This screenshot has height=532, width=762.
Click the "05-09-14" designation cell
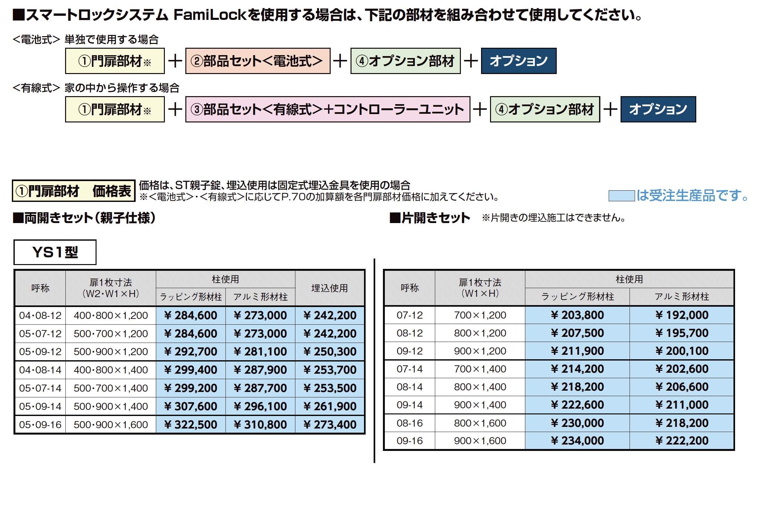tap(40, 406)
